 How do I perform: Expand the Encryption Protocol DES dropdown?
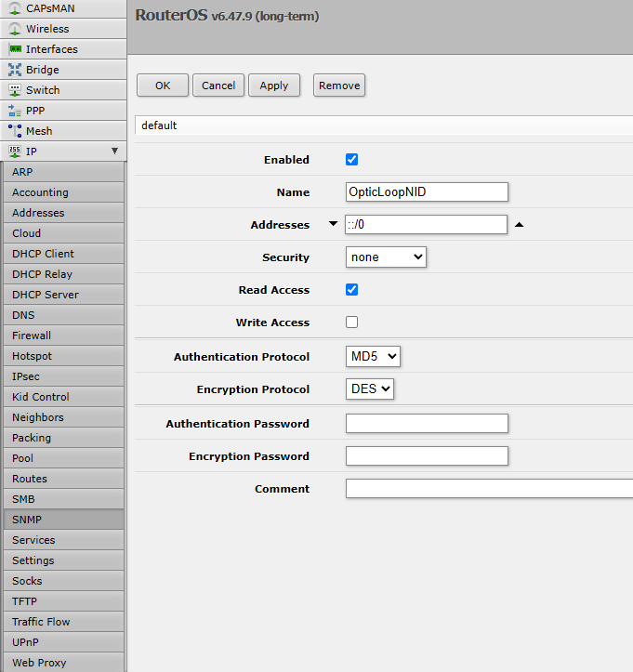tap(370, 389)
